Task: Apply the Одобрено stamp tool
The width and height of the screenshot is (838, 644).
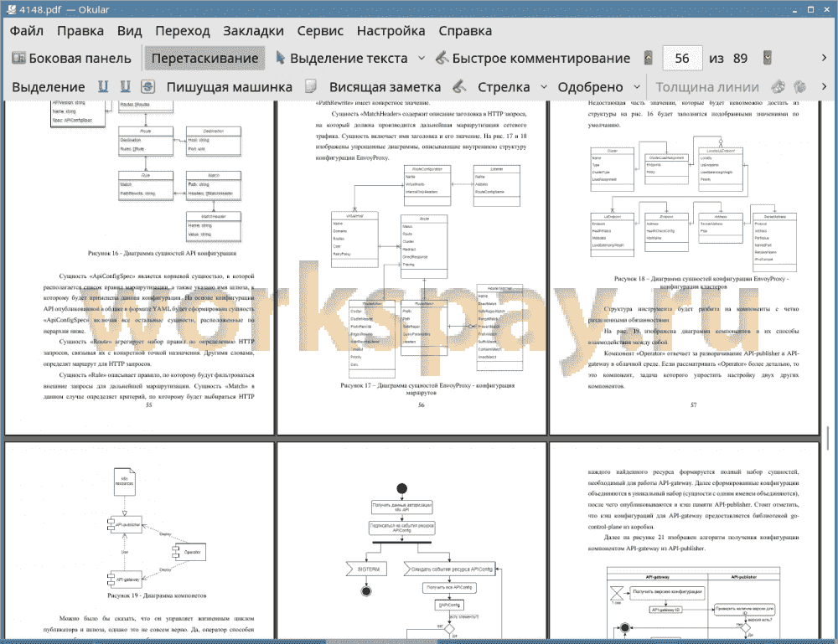Action: [x=590, y=87]
